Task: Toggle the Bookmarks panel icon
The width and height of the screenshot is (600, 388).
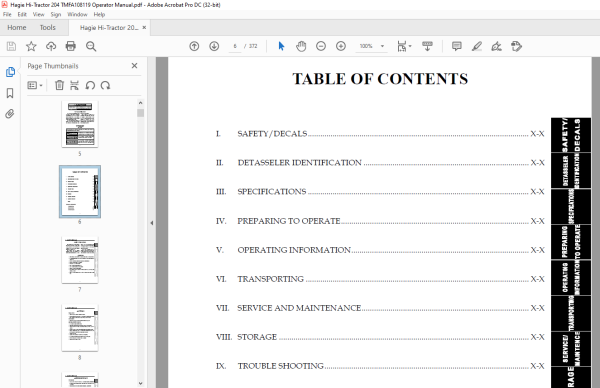Action: coord(10,93)
